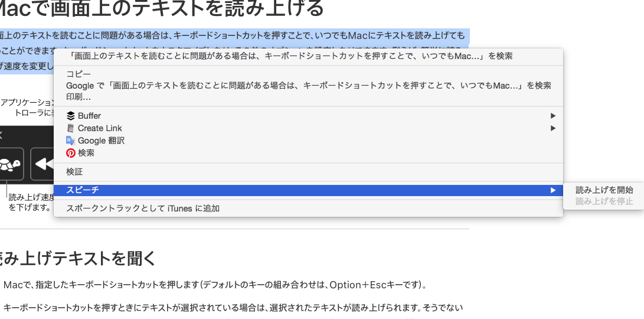The height and width of the screenshot is (319, 644).
Task: Open the Buffer menu entry
Action: pyautogui.click(x=308, y=116)
